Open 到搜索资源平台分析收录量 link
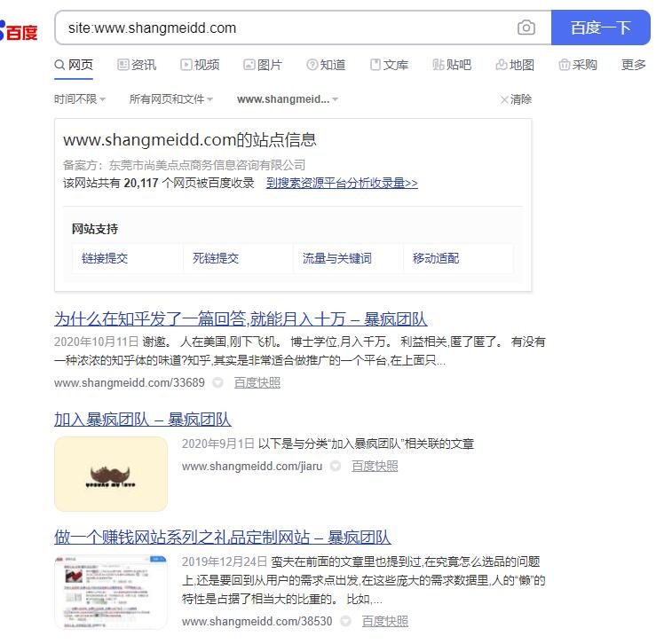The width and height of the screenshot is (664, 644). (342, 184)
